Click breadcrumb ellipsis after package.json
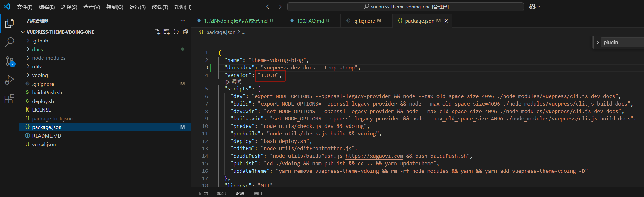 point(243,32)
